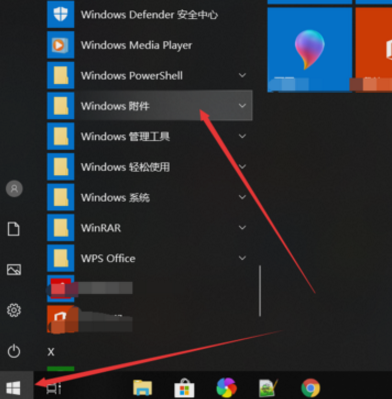The image size is (392, 399).
Task: Expand the WinRAR folder chevron
Action: pos(242,228)
